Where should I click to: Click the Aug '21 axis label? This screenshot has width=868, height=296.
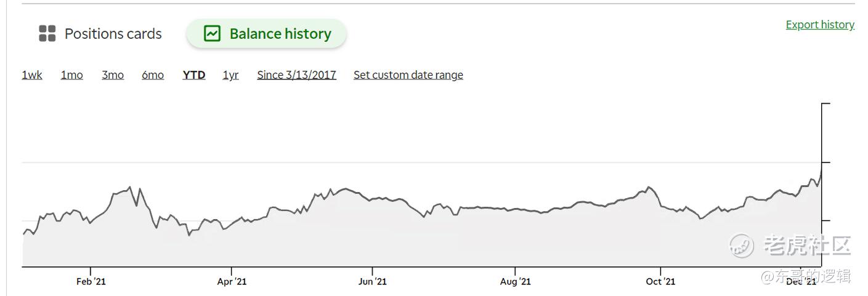click(x=515, y=281)
